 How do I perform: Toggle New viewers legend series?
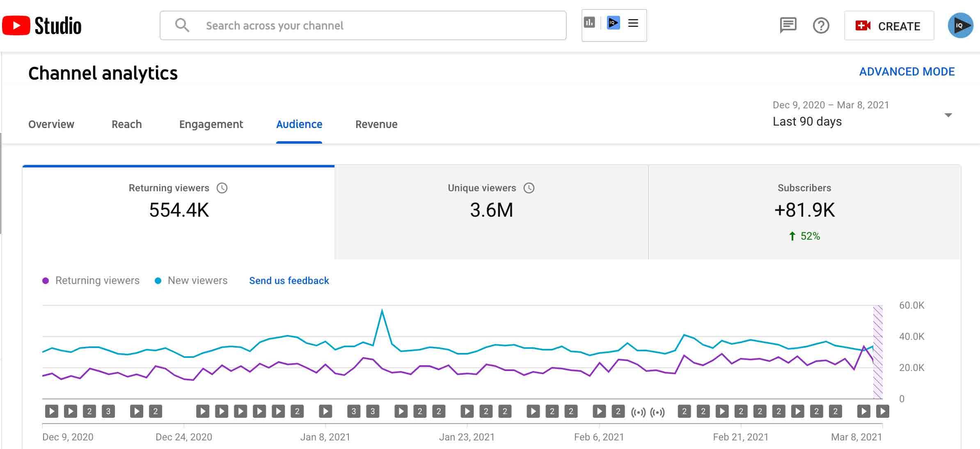point(191,281)
